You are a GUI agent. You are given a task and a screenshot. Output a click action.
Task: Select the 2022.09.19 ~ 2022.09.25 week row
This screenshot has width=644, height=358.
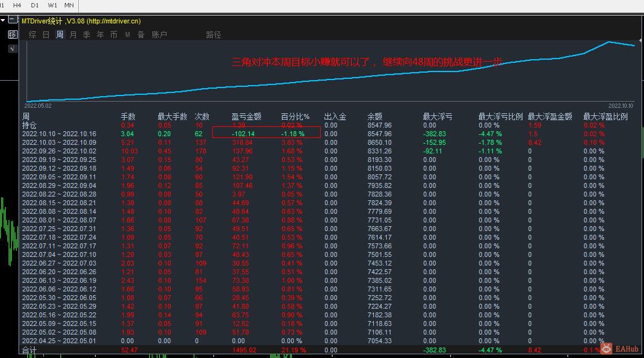(x=59, y=160)
